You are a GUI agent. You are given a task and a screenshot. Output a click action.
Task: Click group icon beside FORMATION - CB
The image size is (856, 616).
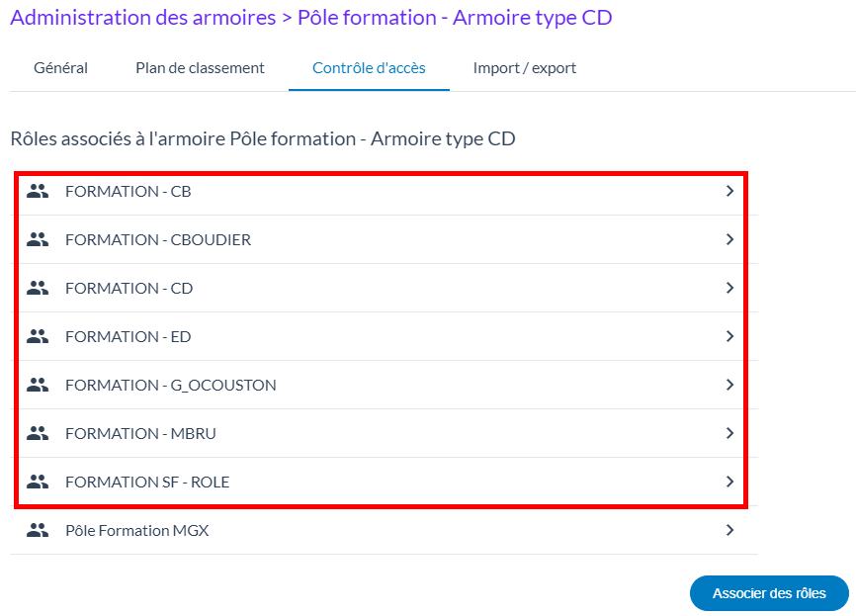(x=38, y=192)
